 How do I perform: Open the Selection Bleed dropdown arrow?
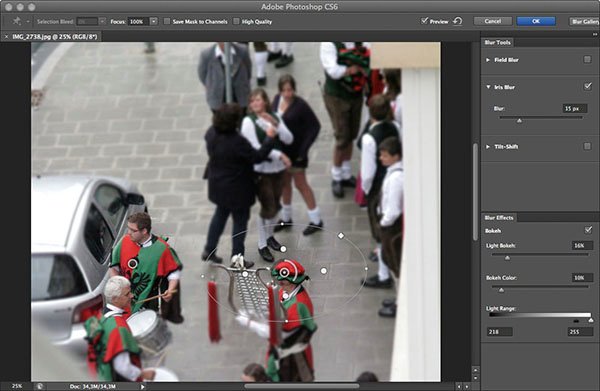(102, 21)
